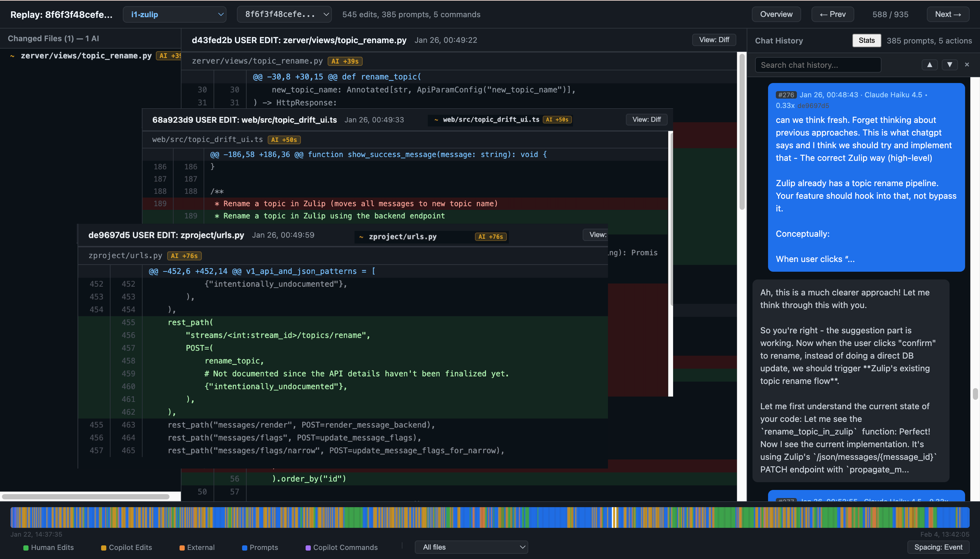Click the Overview button
The height and width of the screenshot is (559, 980).
[776, 14]
